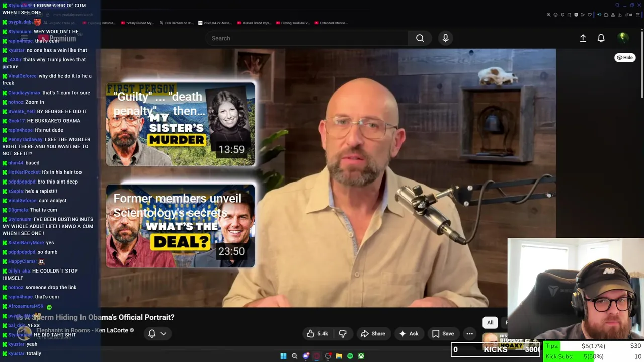Open Scientology What's the Deal video
This screenshot has height=362, width=644.
(x=180, y=226)
